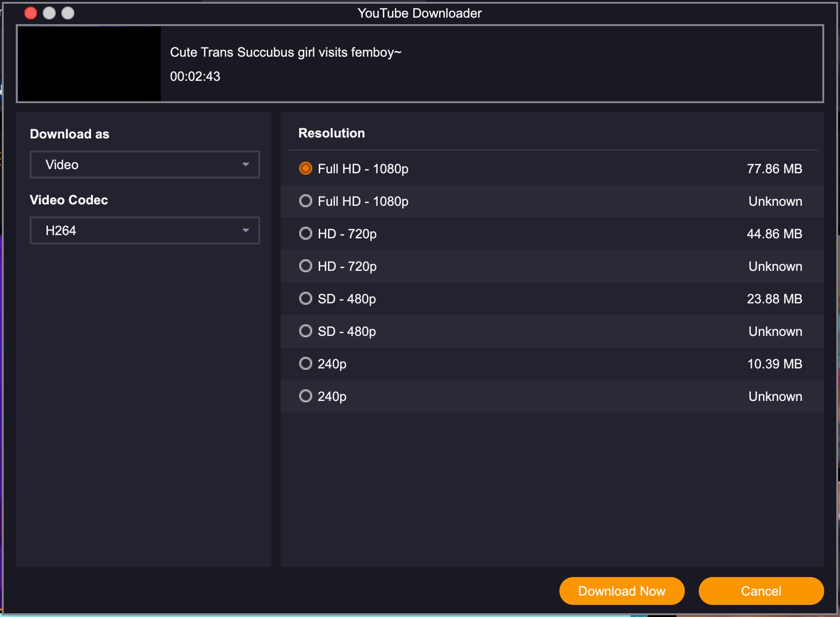
Task: Open the Video Codec H264 dropdown
Action: [x=145, y=230]
